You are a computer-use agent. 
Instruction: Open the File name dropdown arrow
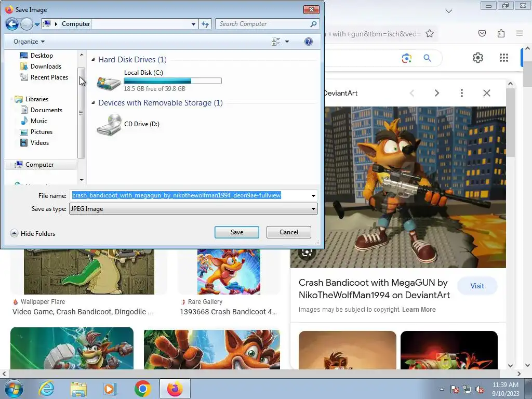(313, 195)
